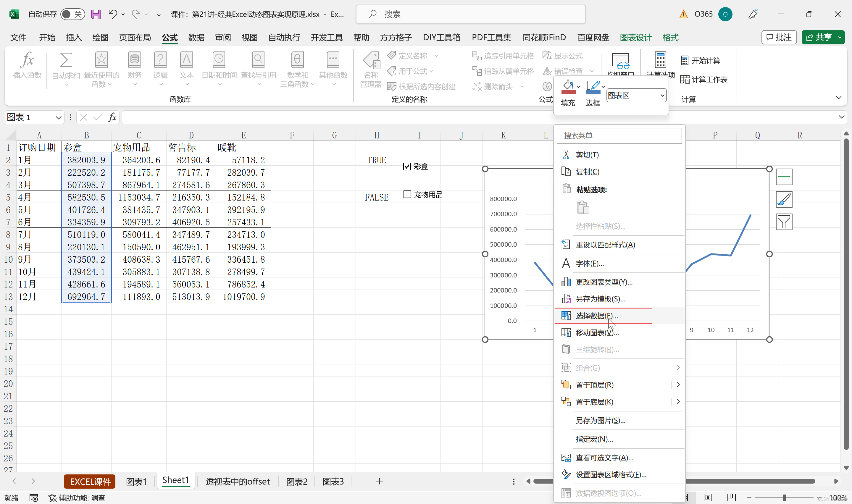Screen dimensions: 852x504
Task: Click the Undo arrow icon
Action: 112,14
